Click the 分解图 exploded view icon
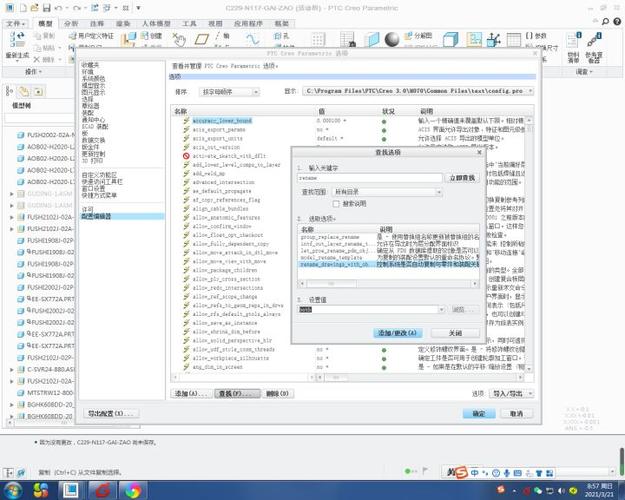 418,36
